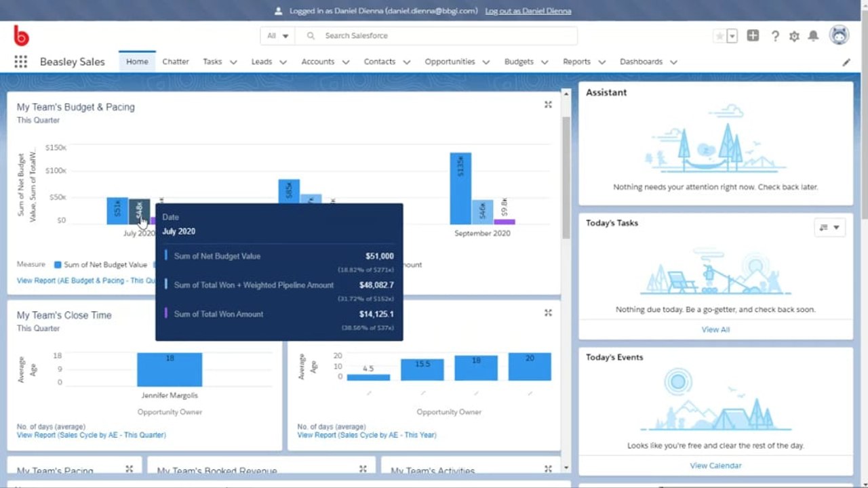Click the user icon in login banner
Viewport: 868px width, 488px height.
(278, 11)
